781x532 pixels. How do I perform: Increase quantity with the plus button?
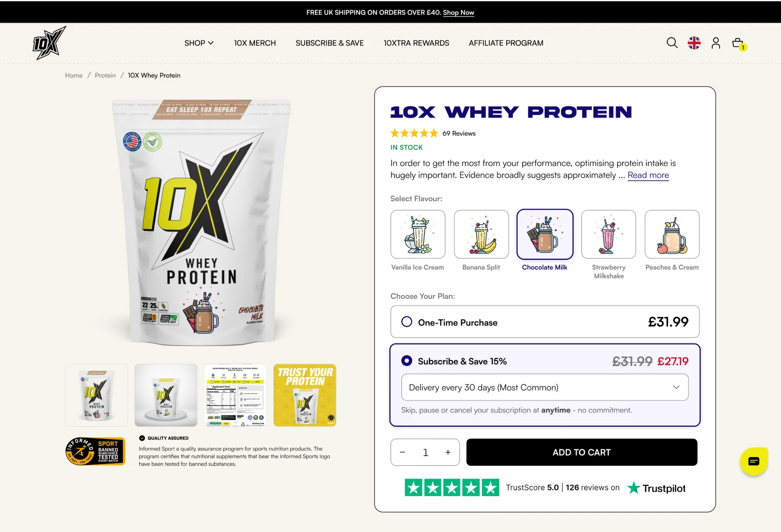[x=448, y=452]
